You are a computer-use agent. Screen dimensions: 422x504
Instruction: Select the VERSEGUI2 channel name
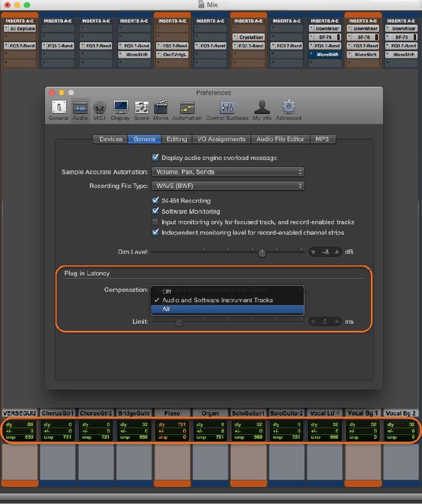point(20,413)
